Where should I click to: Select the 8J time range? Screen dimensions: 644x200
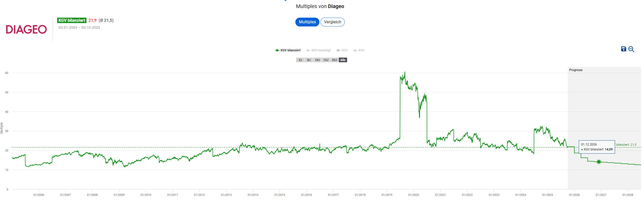[x=309, y=60]
